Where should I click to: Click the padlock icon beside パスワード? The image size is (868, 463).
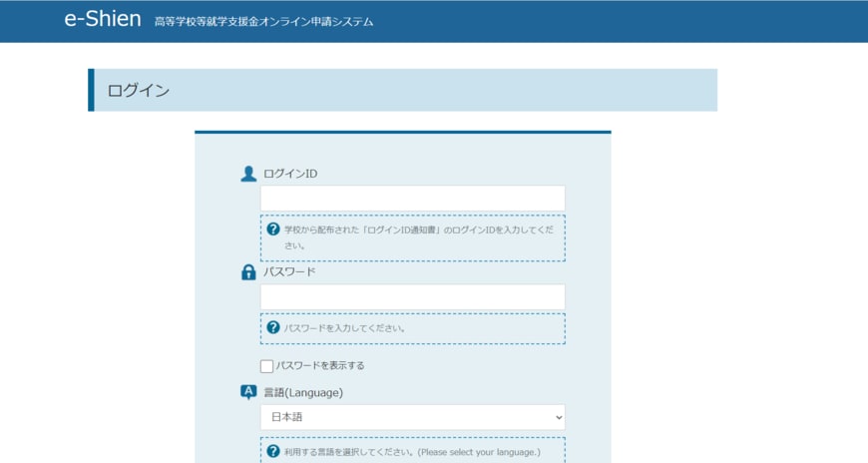[248, 272]
